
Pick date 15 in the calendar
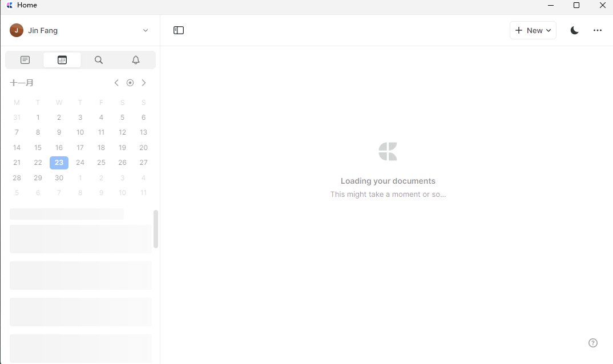point(38,148)
